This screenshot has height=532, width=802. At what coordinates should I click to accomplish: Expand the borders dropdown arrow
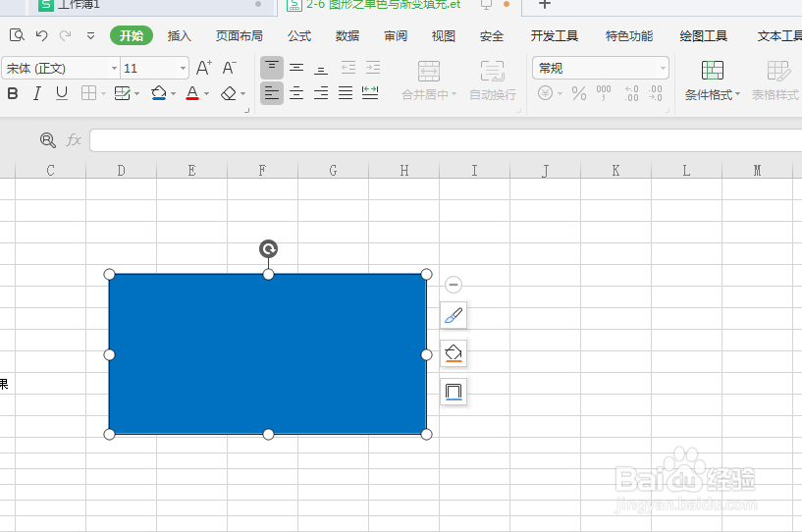click(103, 93)
